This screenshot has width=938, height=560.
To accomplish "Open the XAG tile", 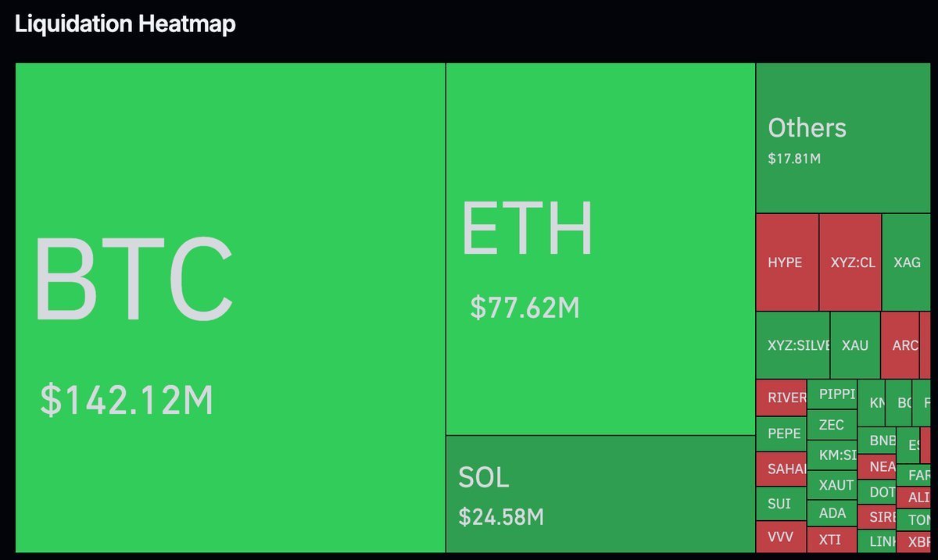I will click(x=906, y=262).
